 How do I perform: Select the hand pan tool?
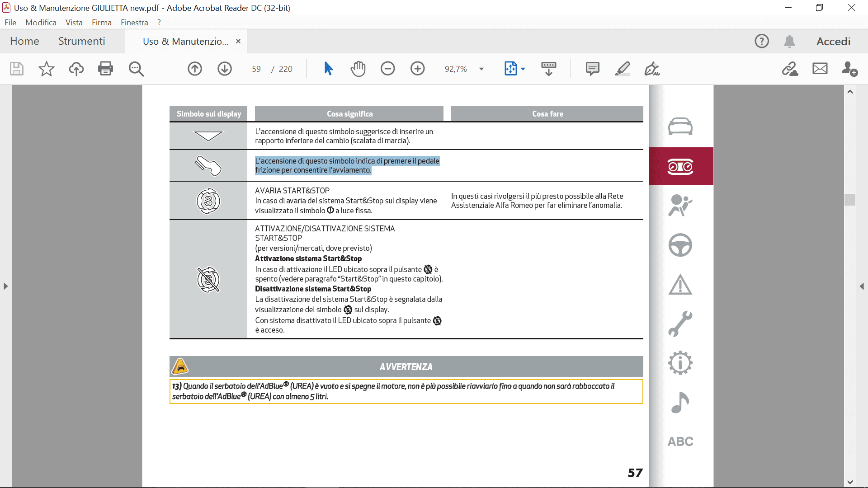pyautogui.click(x=358, y=69)
